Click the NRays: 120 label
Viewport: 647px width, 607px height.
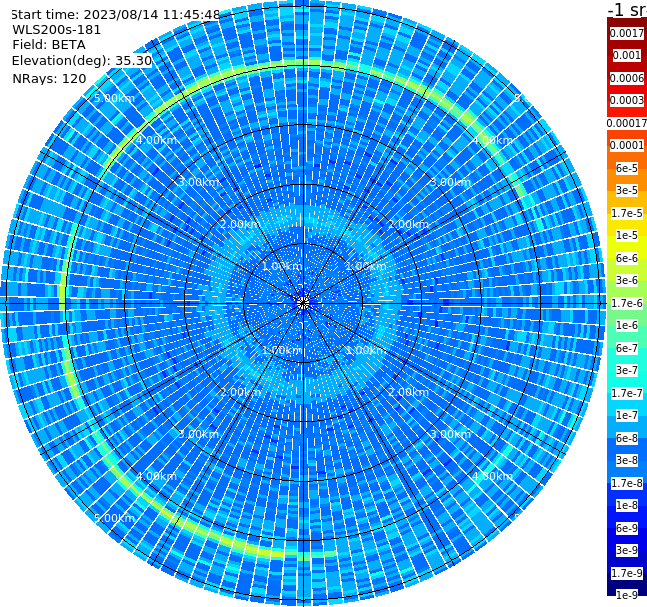point(49,78)
